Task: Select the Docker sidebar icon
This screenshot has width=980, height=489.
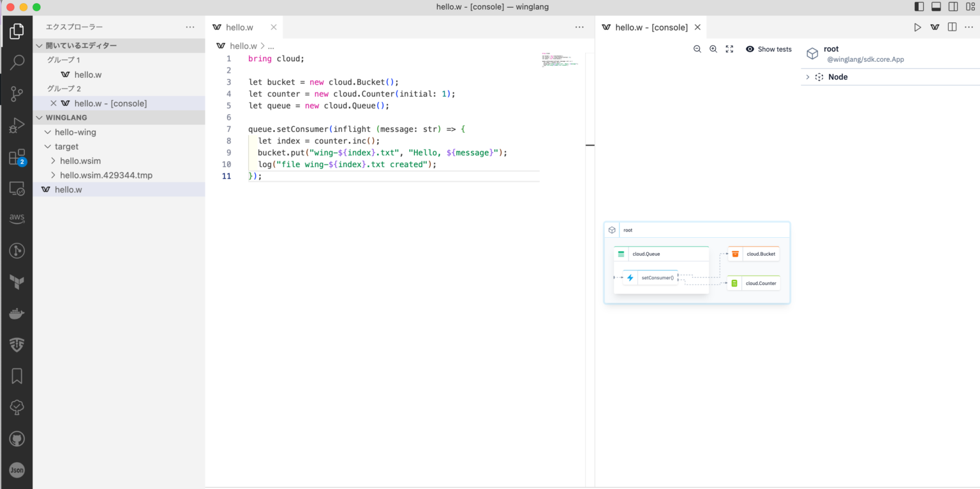Action: click(16, 312)
